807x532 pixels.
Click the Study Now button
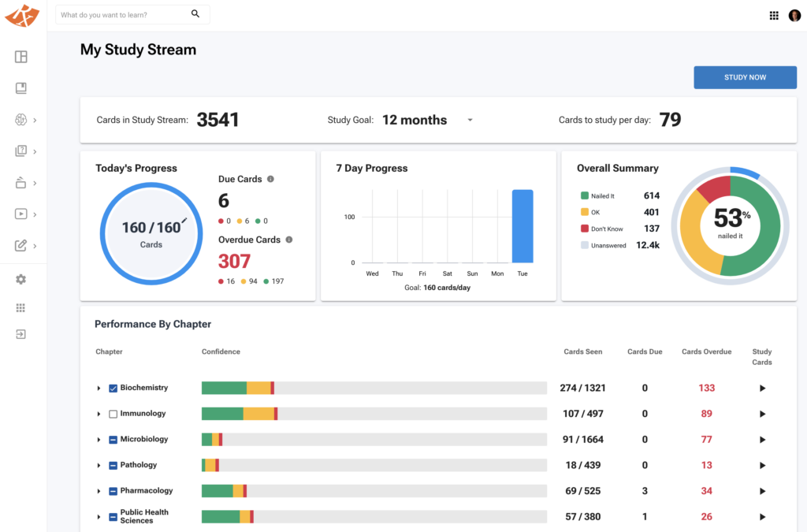click(x=745, y=77)
